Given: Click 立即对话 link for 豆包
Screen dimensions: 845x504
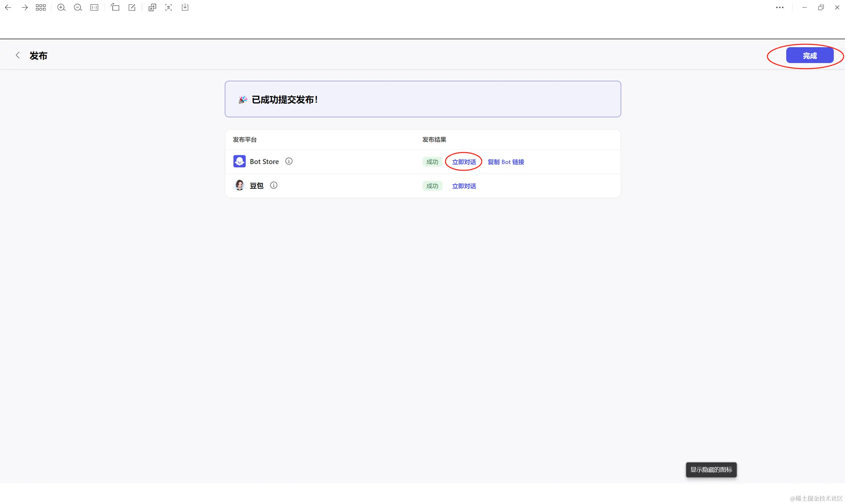Looking at the screenshot, I should pos(464,186).
